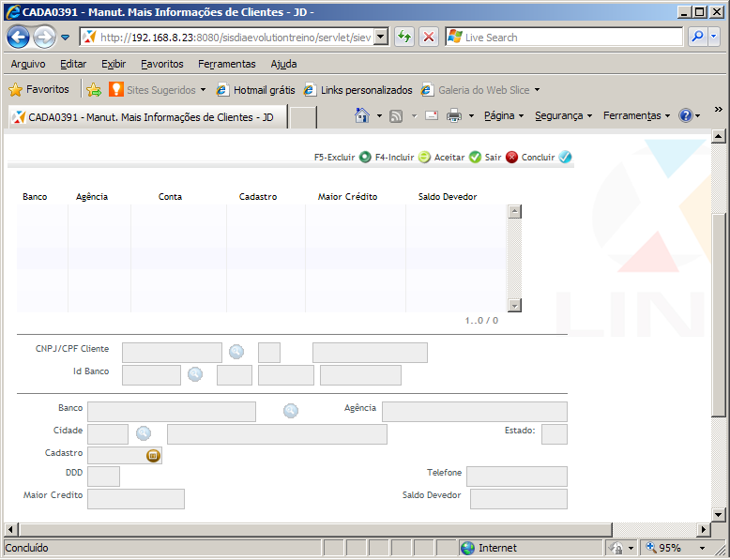Click the red Sair icon

(511, 157)
